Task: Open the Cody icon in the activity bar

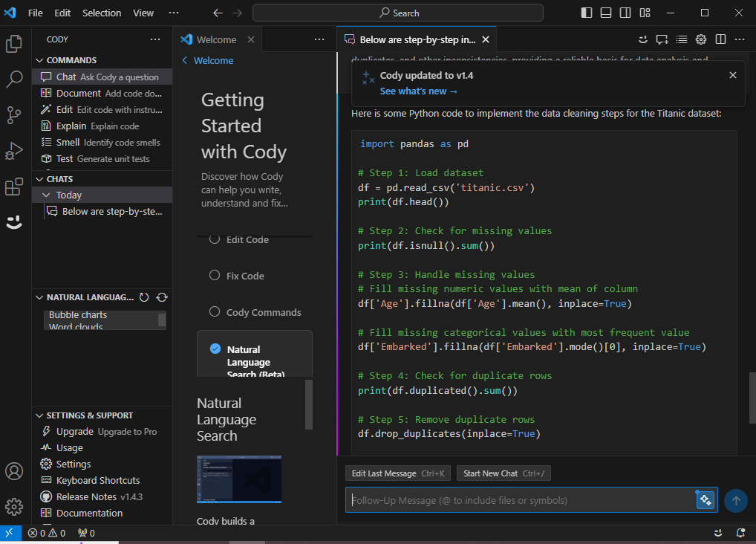Action: [13, 221]
